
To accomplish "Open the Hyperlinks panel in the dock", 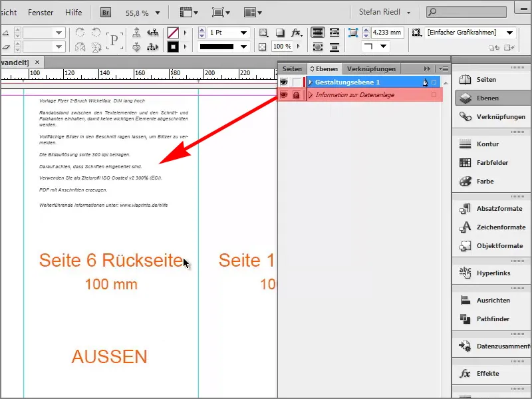I will (491, 273).
